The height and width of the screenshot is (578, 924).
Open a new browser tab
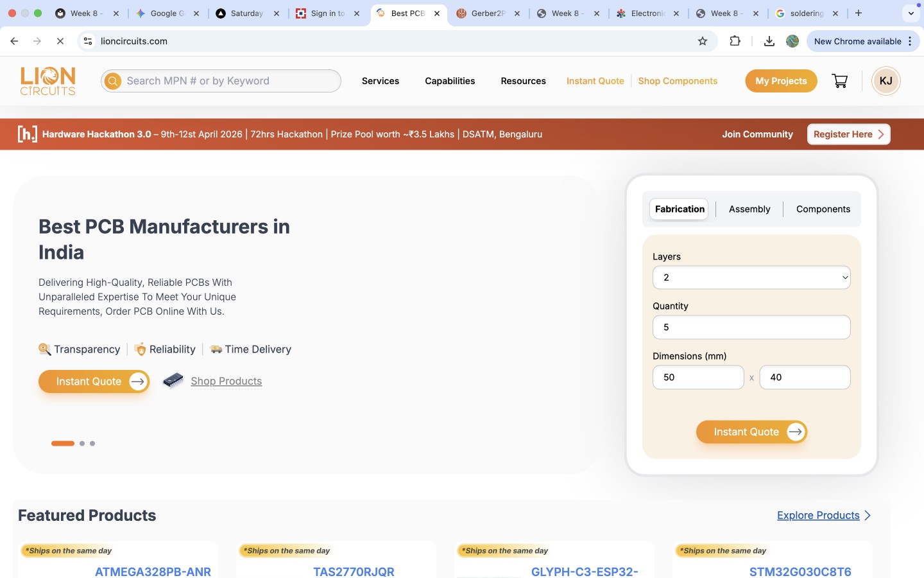859,13
